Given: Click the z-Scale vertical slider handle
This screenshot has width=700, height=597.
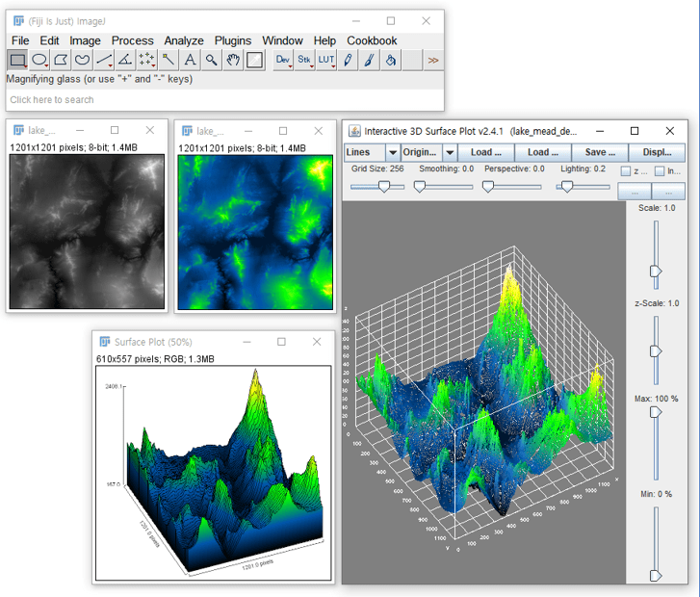Looking at the screenshot, I should pyautogui.click(x=656, y=351).
